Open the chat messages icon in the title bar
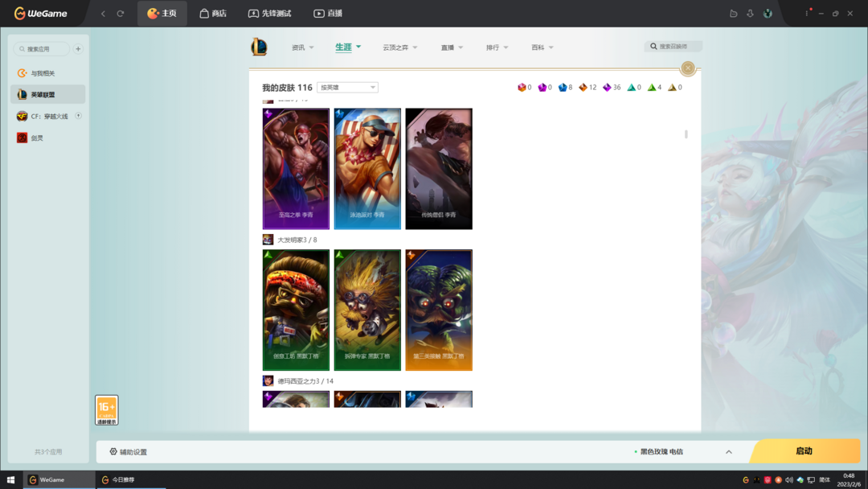The image size is (868, 489). click(734, 14)
